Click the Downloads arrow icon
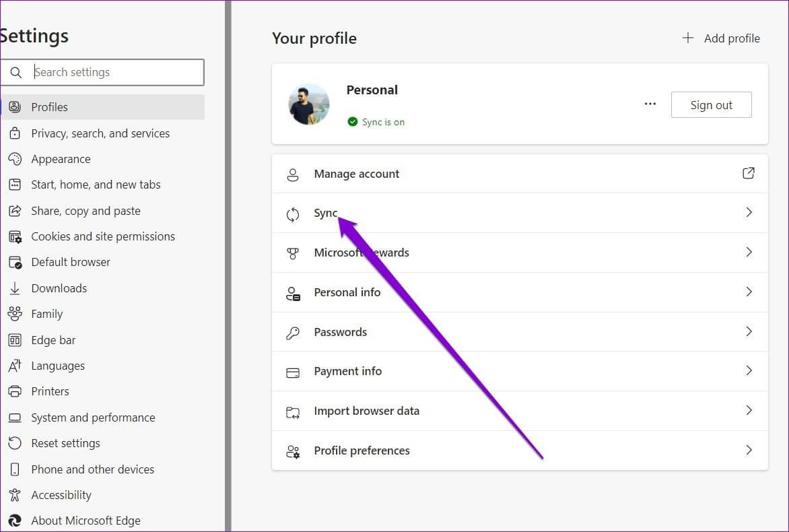Viewport: 789px width, 532px height. click(15, 288)
